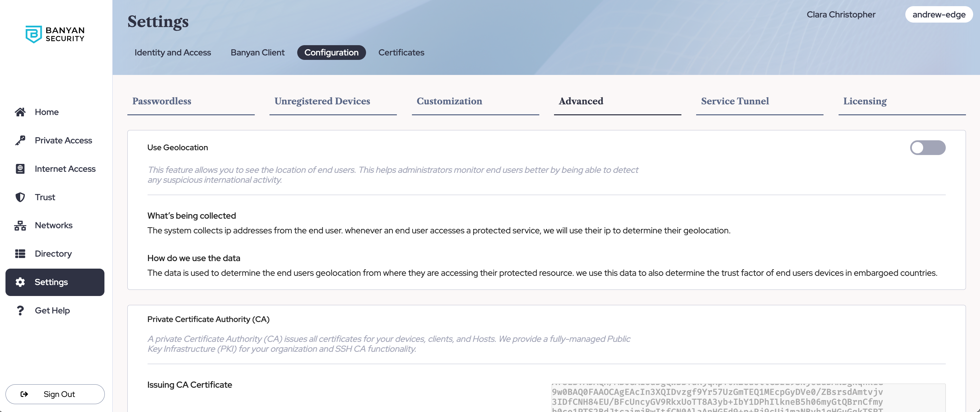Click the Get Help question mark icon

coord(20,310)
